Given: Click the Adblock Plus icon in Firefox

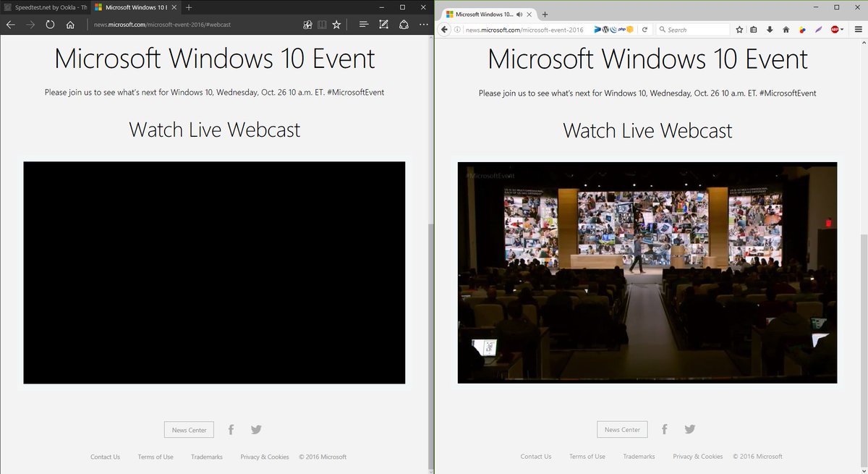Looking at the screenshot, I should pos(835,30).
